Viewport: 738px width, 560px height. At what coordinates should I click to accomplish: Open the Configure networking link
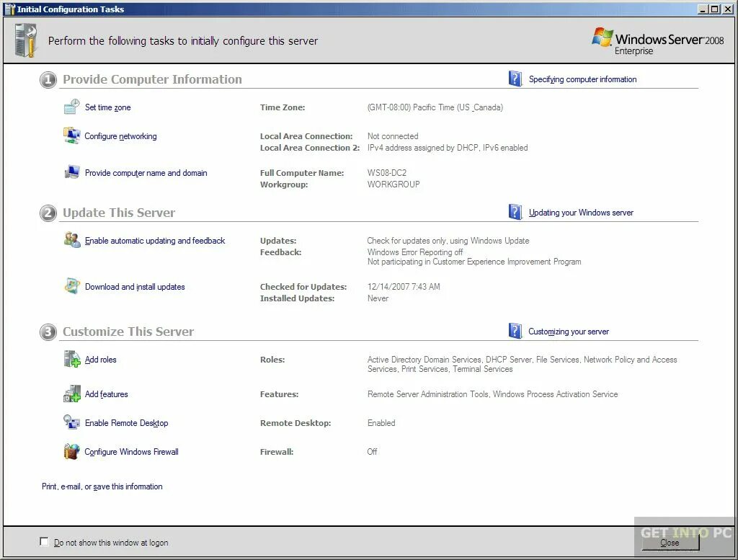point(120,136)
